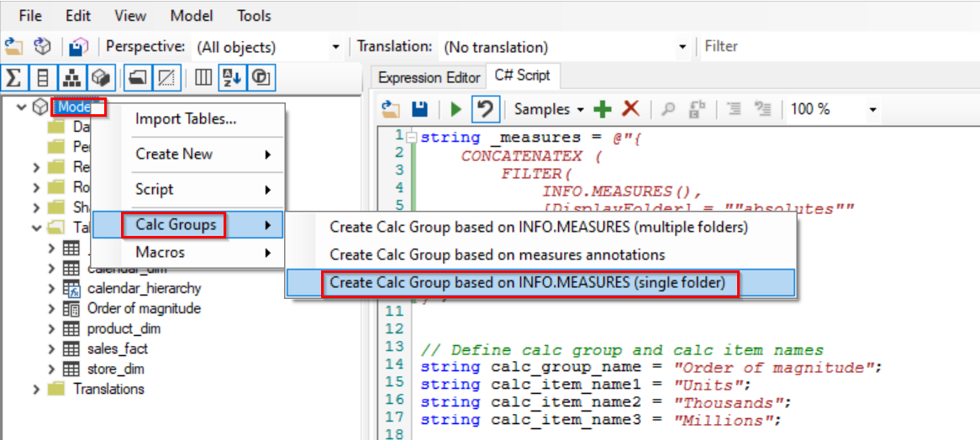
Task: Click the comment lines icon
Action: [735, 109]
